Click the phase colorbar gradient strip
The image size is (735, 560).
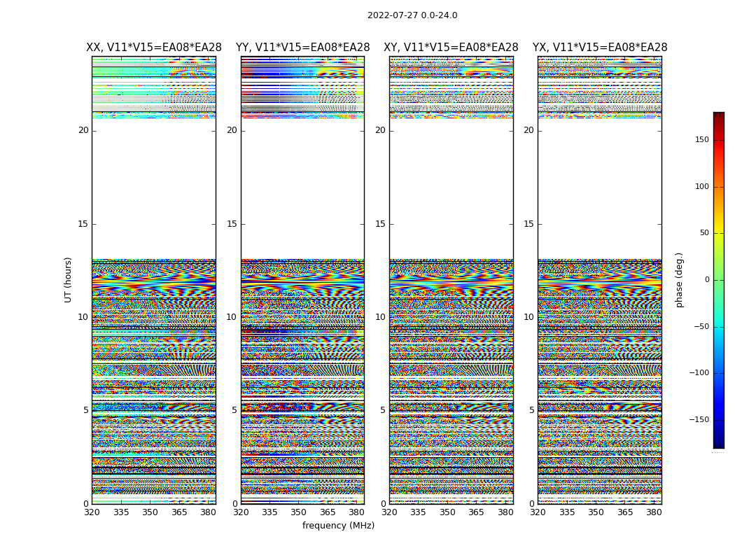[719, 280]
